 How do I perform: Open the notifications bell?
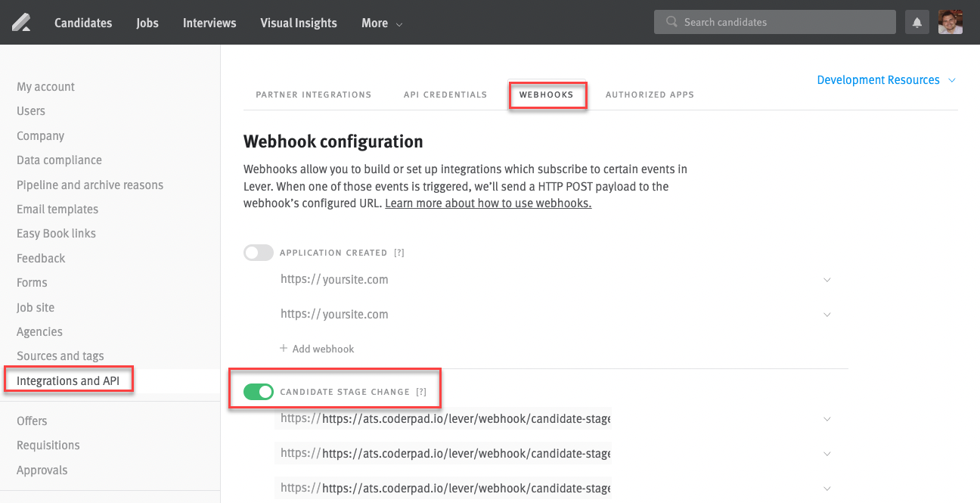coord(917,23)
